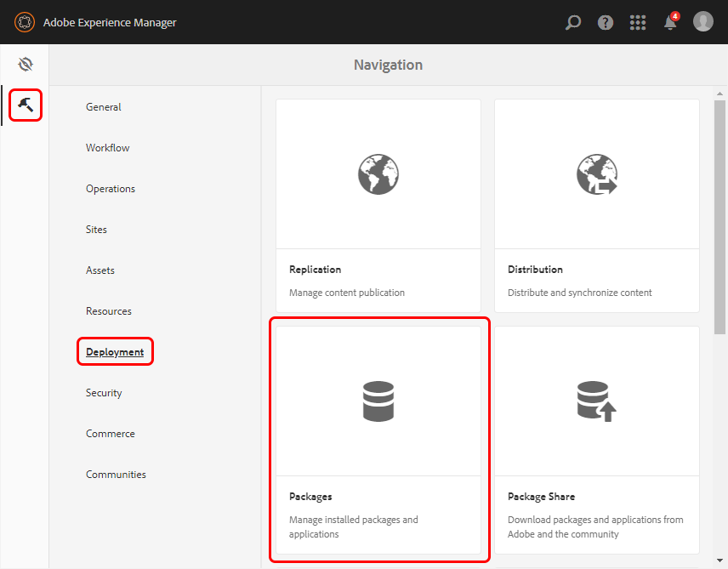Select Assets in the tools menu
The image size is (728, 569).
(x=100, y=270)
